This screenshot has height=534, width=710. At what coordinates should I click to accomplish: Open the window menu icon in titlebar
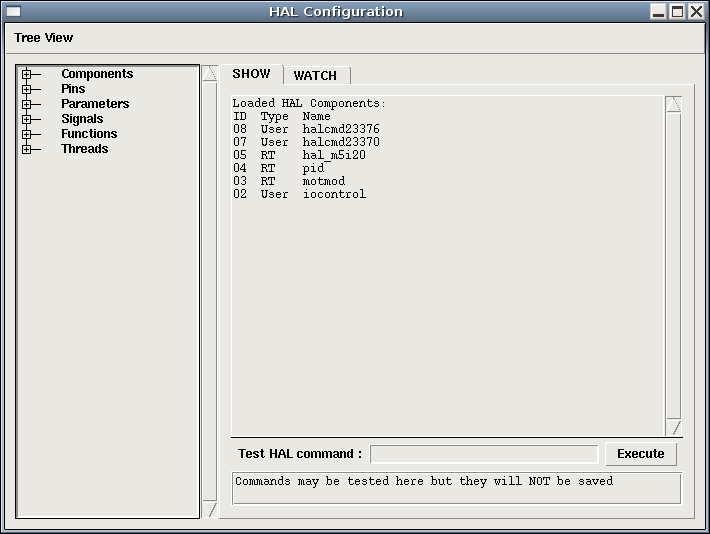[x=14, y=12]
